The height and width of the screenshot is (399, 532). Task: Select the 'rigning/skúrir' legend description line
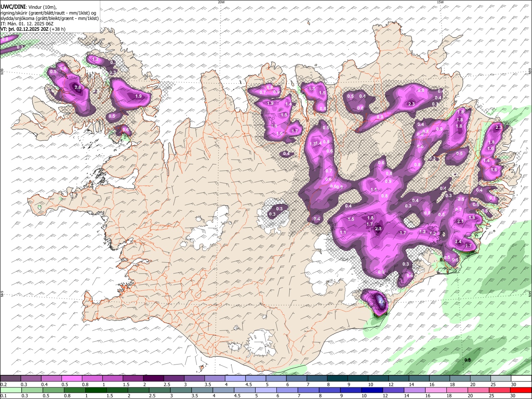click(x=48, y=13)
